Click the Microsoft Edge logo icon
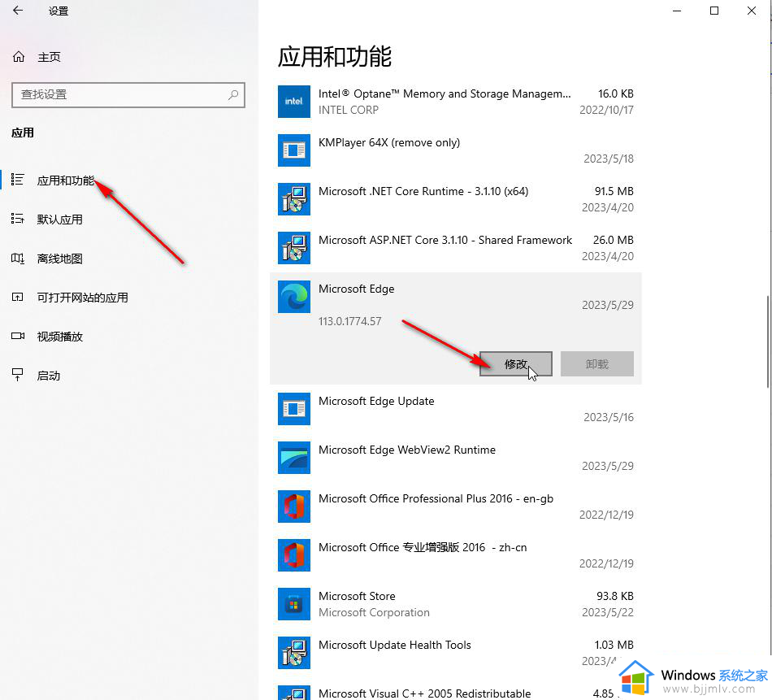Screen dimensions: 772x700 294,297
